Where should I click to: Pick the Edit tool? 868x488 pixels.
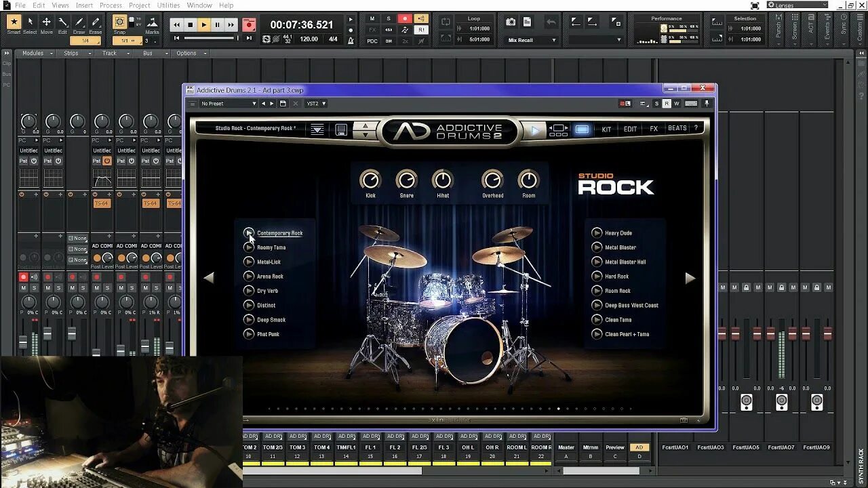pos(62,24)
